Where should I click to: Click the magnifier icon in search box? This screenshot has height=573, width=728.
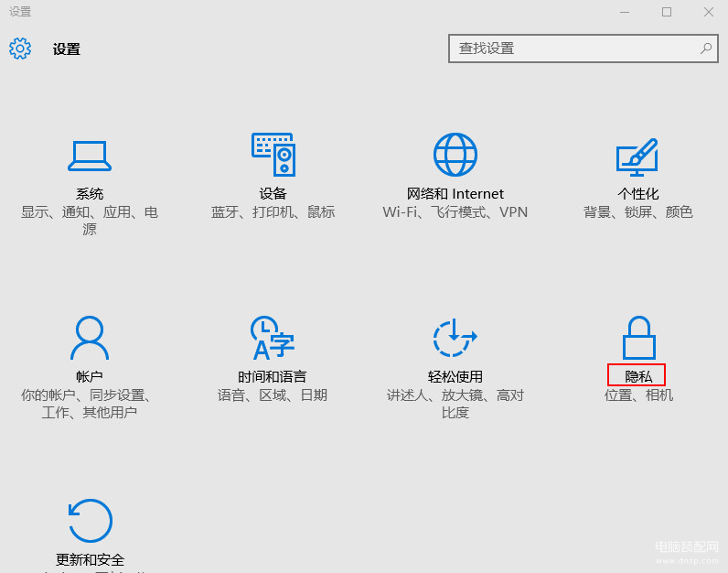click(706, 49)
